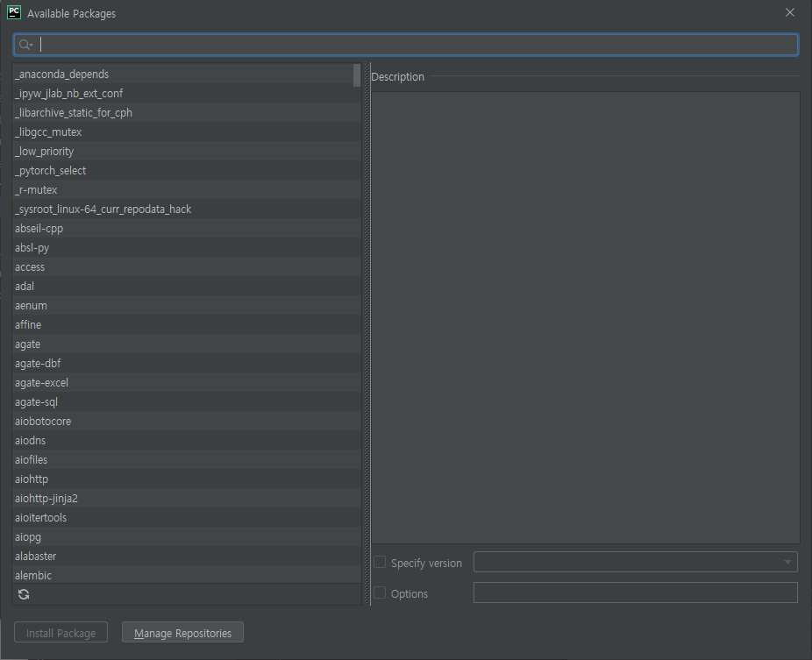812x660 pixels.
Task: Click the search magnifier icon
Action: [25, 45]
